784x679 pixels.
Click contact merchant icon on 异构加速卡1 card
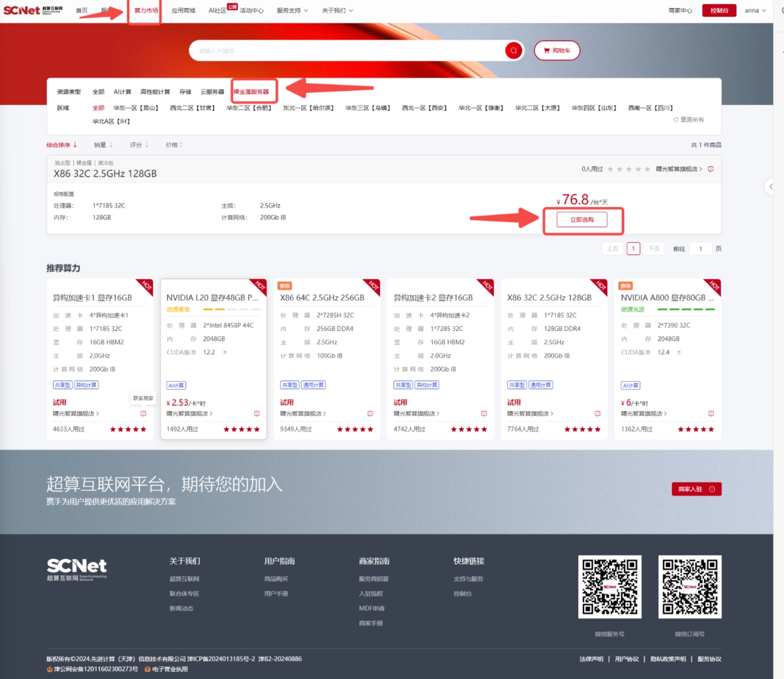(143, 413)
